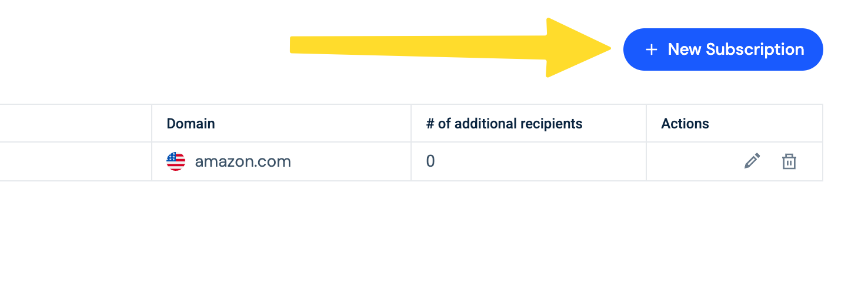The height and width of the screenshot is (291, 868).
Task: Click the empty header cell left of Domain
Action: click(x=76, y=124)
